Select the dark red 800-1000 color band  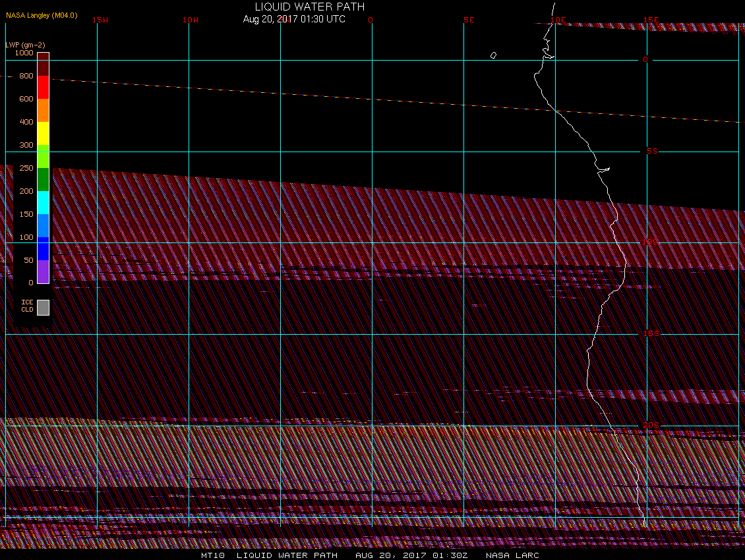[x=43, y=65]
